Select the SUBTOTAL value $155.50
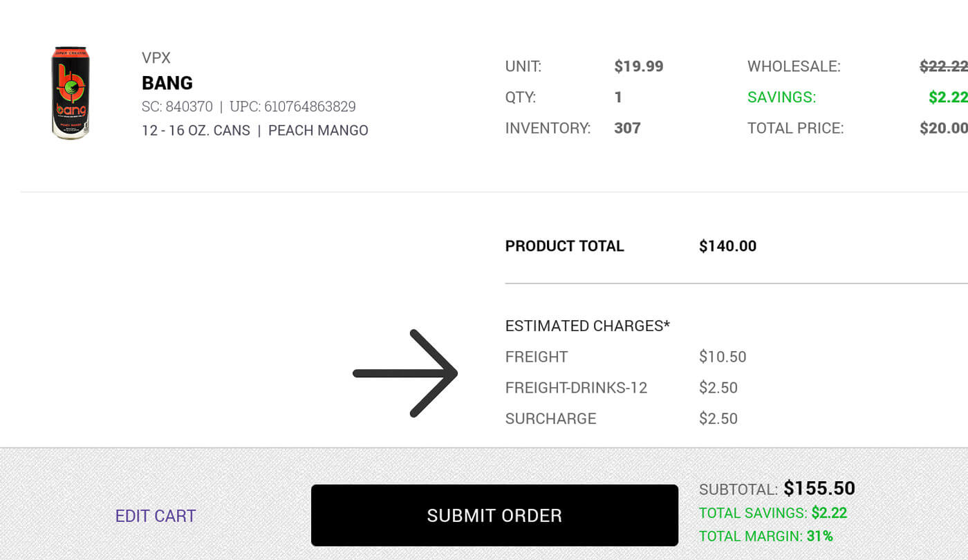Screen dimensions: 968x560 819,488
